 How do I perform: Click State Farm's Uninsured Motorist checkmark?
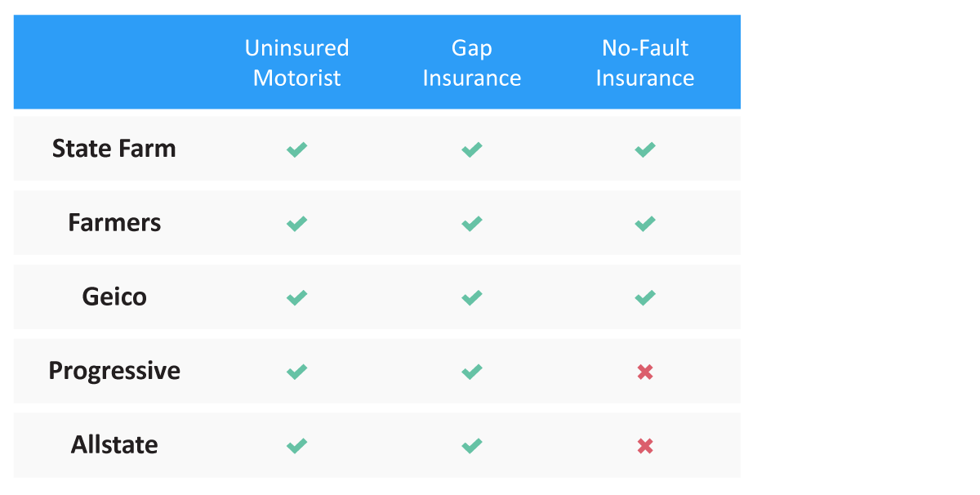click(x=296, y=149)
